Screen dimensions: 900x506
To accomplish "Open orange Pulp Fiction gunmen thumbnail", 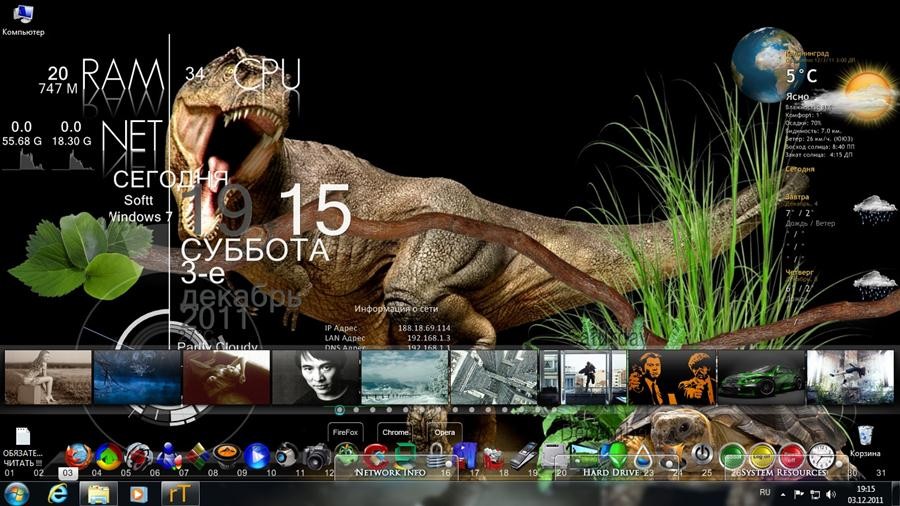I will click(672, 377).
